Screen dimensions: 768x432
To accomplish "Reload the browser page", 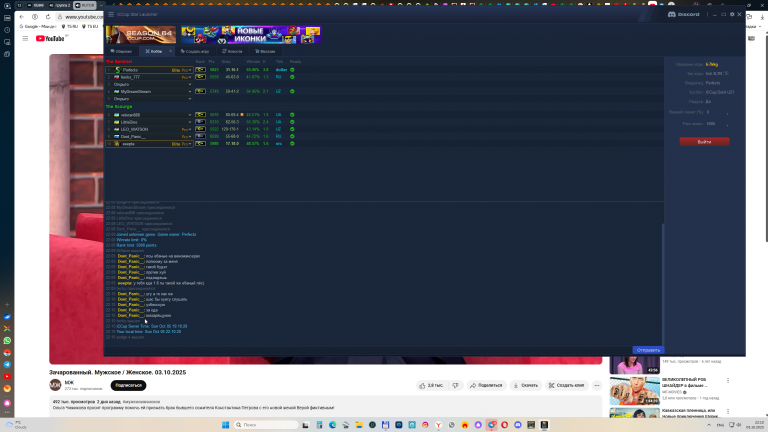I will pos(48,17).
